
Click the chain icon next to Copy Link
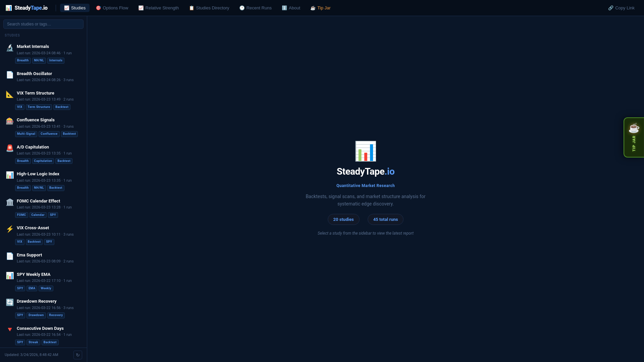pos(611,8)
